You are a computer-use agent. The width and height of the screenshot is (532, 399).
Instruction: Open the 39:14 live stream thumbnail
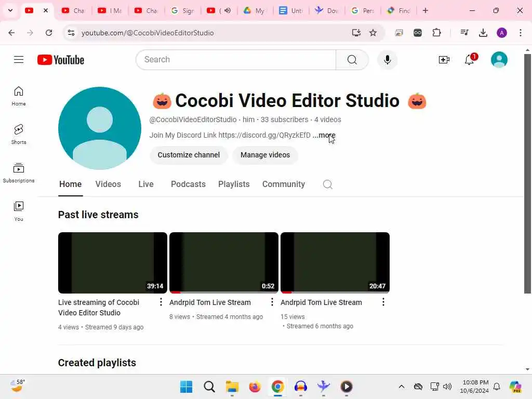[113, 262]
